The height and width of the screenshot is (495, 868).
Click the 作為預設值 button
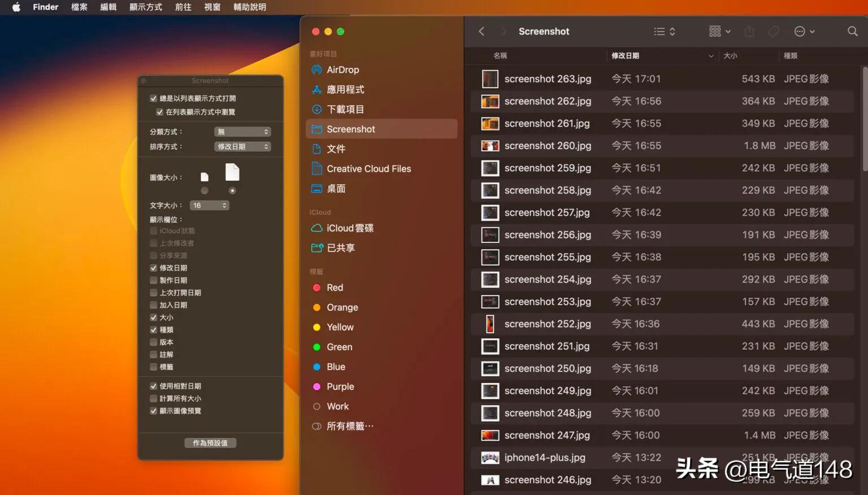pos(210,442)
